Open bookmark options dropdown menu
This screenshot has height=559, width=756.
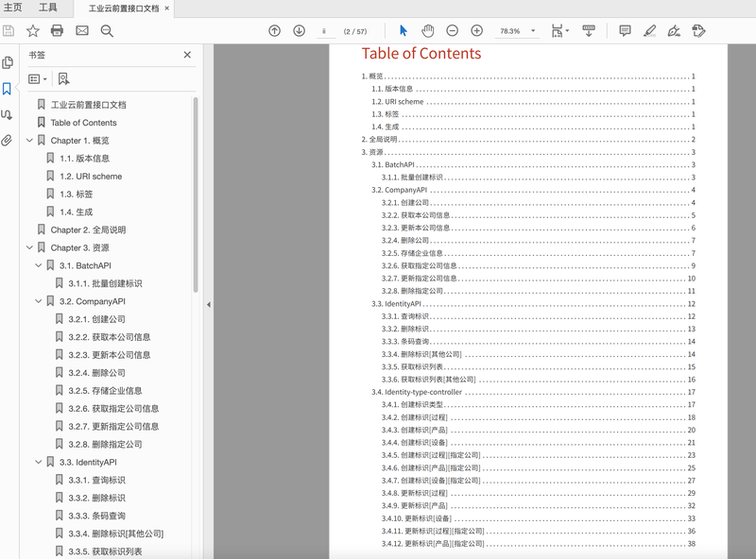pyautogui.click(x=38, y=78)
